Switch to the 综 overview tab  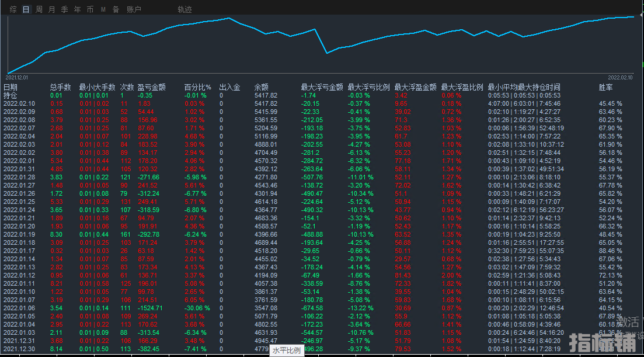(13, 9)
